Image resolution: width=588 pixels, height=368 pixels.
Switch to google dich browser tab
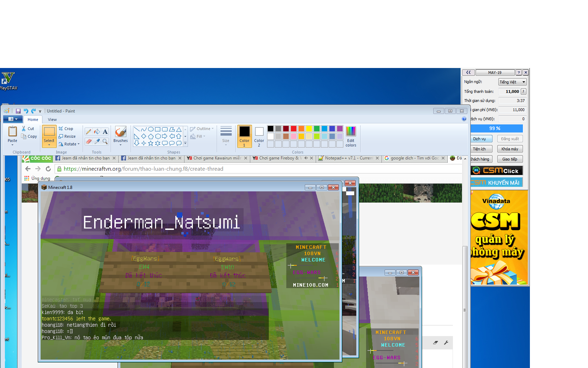tap(414, 158)
